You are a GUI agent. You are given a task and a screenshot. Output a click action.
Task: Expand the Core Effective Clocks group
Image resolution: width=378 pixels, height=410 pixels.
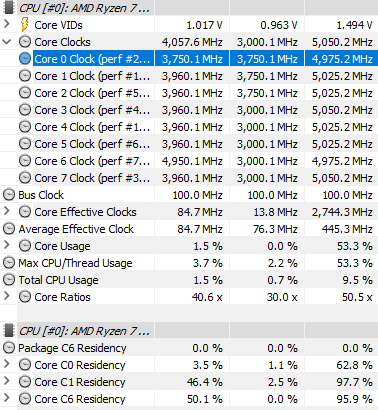7,211
